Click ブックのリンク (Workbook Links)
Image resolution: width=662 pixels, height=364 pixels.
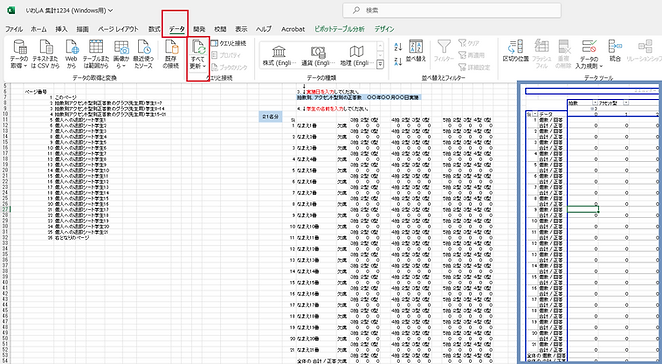click(229, 67)
